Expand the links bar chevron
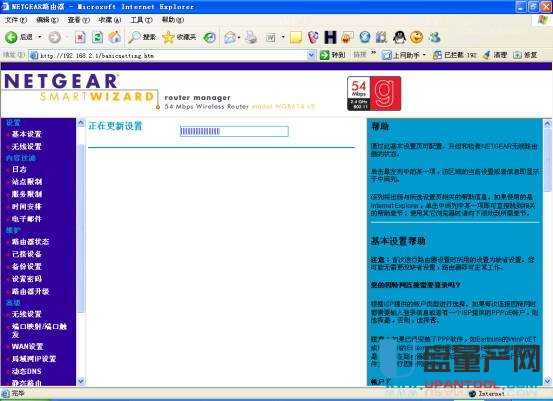This screenshot has height=401, width=553. pyautogui.click(x=373, y=54)
